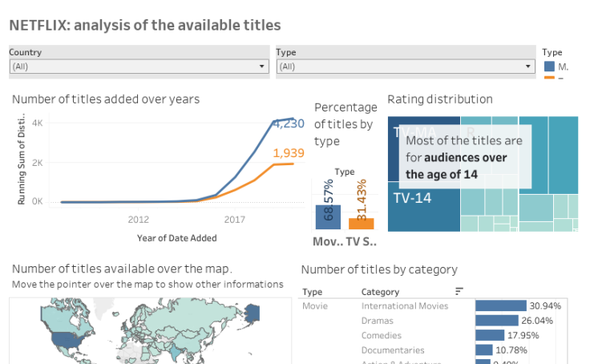
Task: Click 'Number of titles by category' title
Action: click(x=379, y=269)
